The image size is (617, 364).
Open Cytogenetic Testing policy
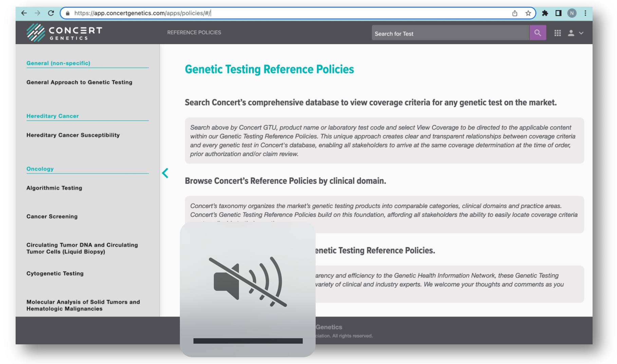point(55,274)
